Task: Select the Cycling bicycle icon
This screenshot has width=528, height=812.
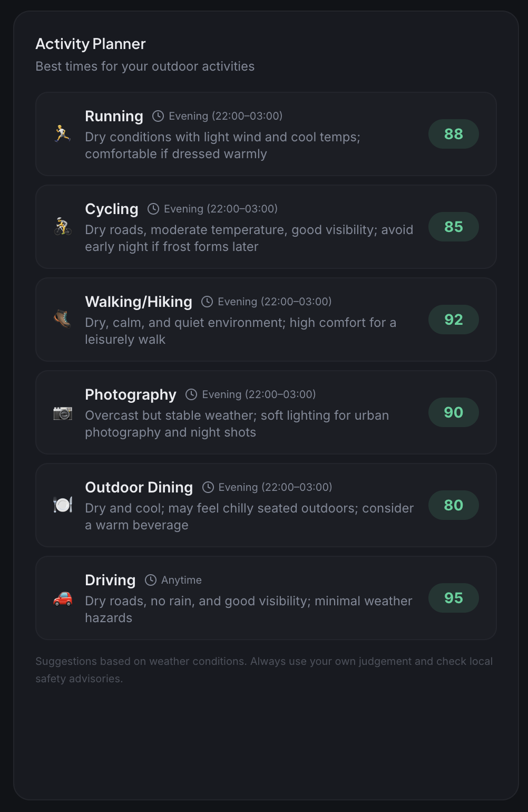Action: click(x=63, y=226)
